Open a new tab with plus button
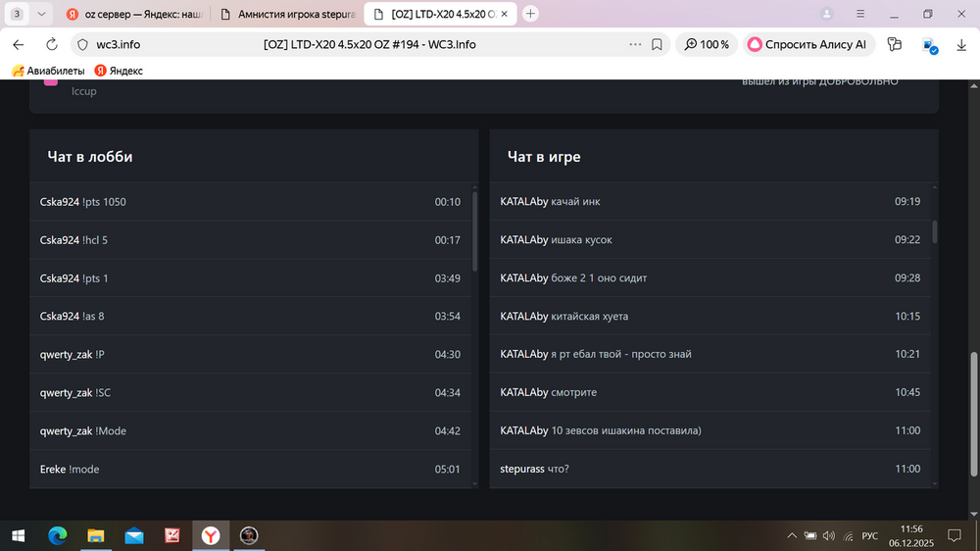The height and width of the screenshot is (551, 980). (530, 14)
